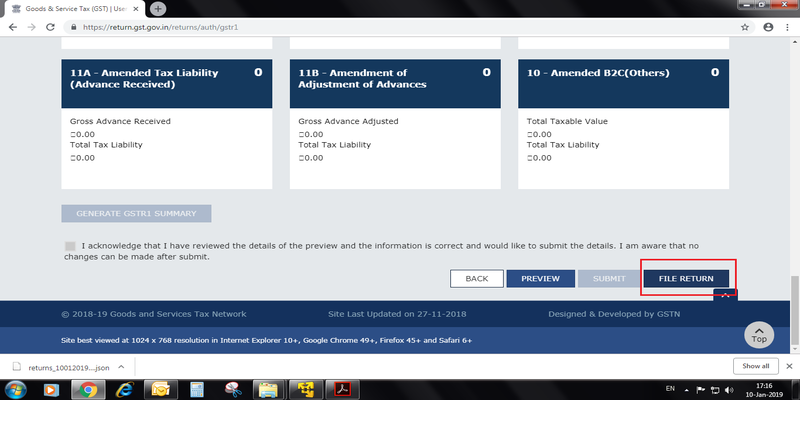Open the Chrome profile avatar

coord(767,27)
